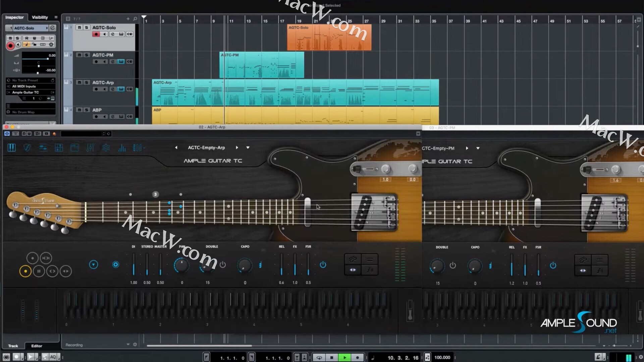Toggle the transport Cycle loop button
Viewport: 644px width, 362px height.
(319, 357)
